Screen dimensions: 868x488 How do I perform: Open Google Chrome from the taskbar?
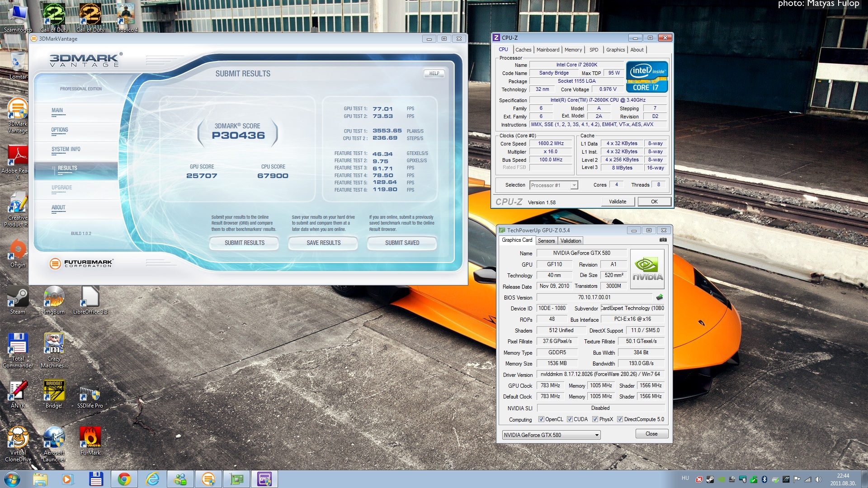click(x=124, y=479)
